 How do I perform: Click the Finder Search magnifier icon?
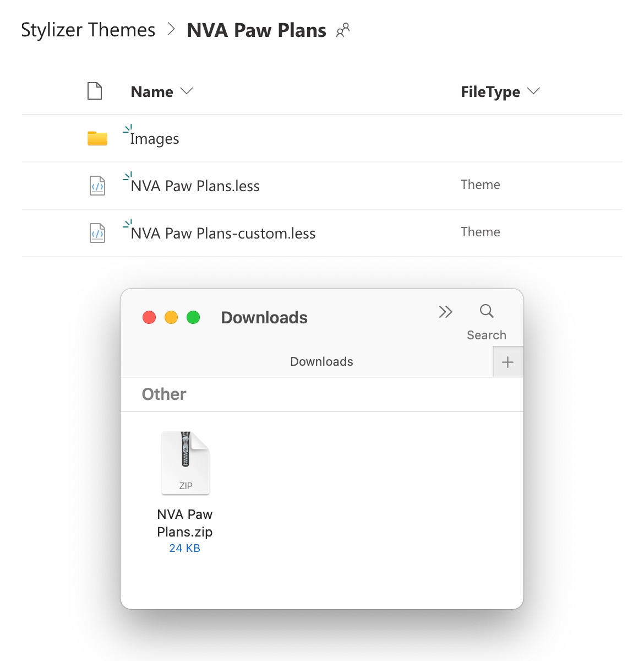coord(487,311)
